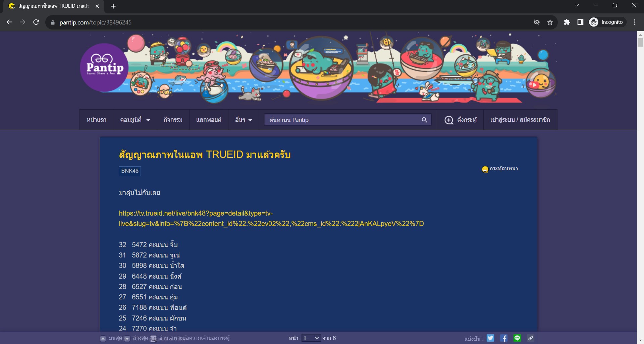Open the กิจกรรม menu item
The width and height of the screenshot is (644, 344).
point(173,120)
